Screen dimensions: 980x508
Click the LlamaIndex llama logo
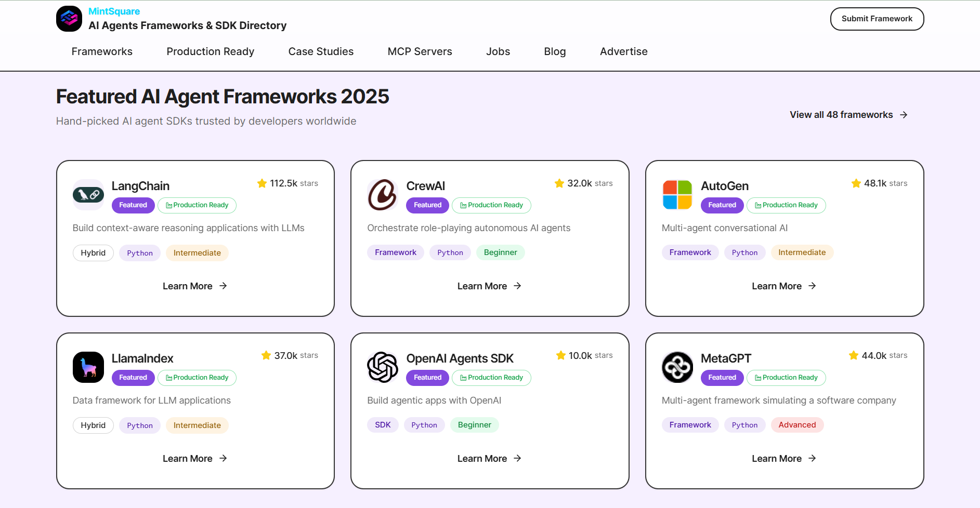88,367
